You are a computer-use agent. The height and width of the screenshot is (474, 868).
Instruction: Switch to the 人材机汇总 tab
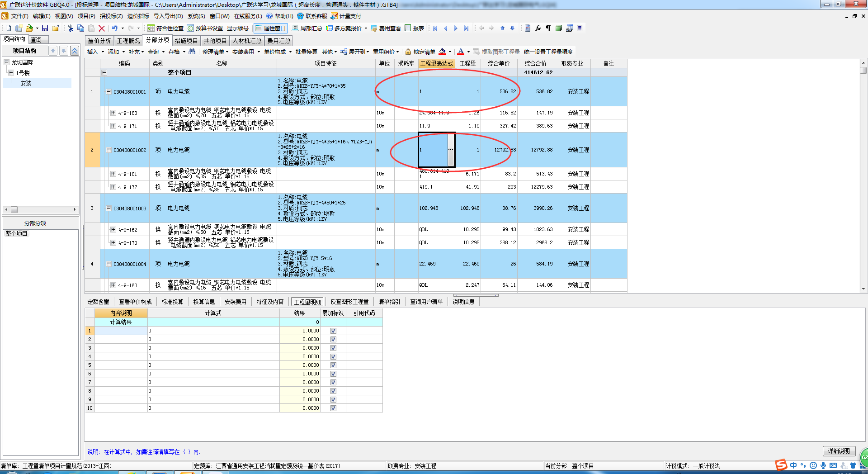(x=247, y=41)
